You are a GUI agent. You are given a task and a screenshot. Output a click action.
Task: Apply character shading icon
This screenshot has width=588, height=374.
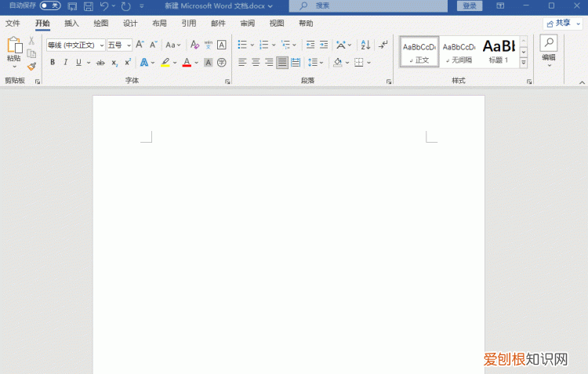point(208,63)
